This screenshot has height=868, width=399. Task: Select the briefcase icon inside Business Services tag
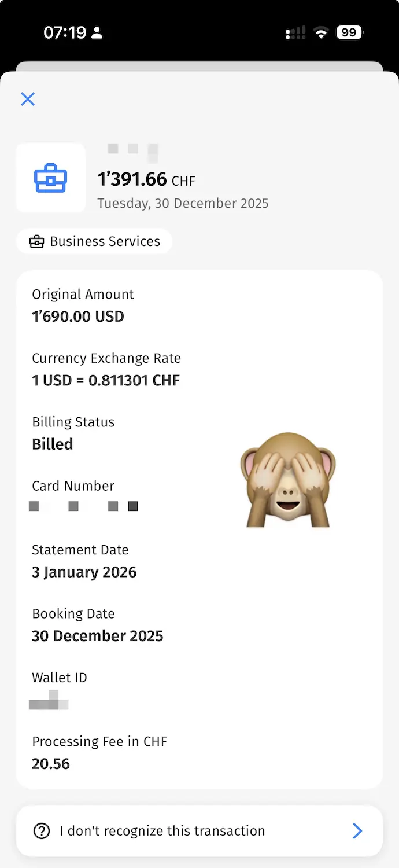[36, 241]
